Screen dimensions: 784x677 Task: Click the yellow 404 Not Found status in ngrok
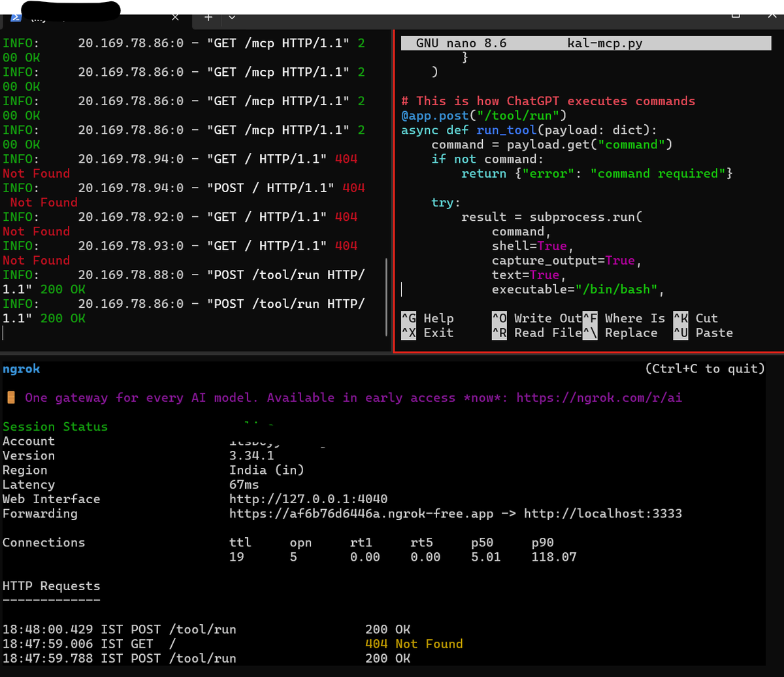pos(414,644)
